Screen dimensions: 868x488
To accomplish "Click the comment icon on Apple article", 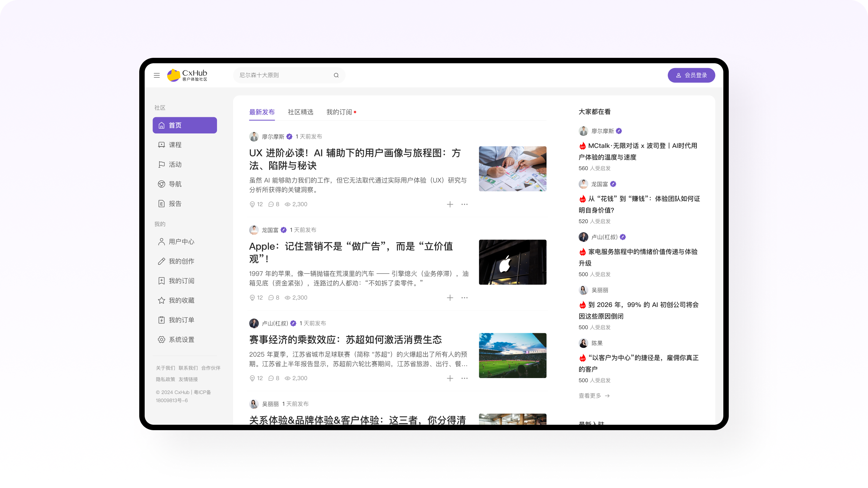I will [x=271, y=297].
